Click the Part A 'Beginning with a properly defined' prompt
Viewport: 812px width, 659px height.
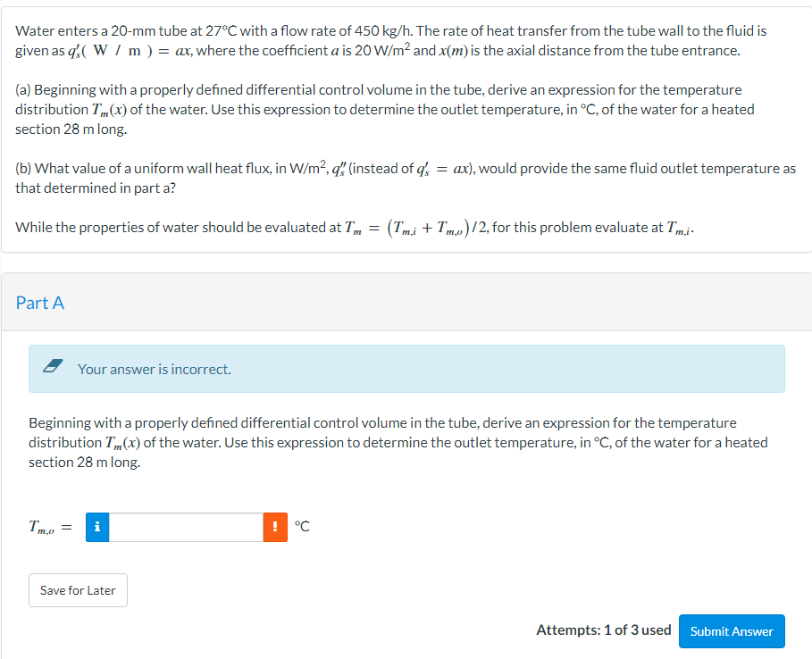click(398, 442)
